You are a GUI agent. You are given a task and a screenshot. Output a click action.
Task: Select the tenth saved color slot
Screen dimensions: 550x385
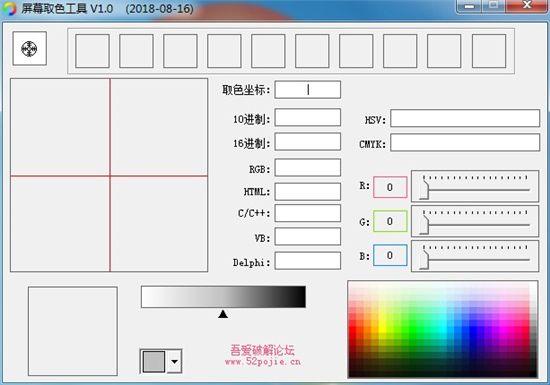489,51
